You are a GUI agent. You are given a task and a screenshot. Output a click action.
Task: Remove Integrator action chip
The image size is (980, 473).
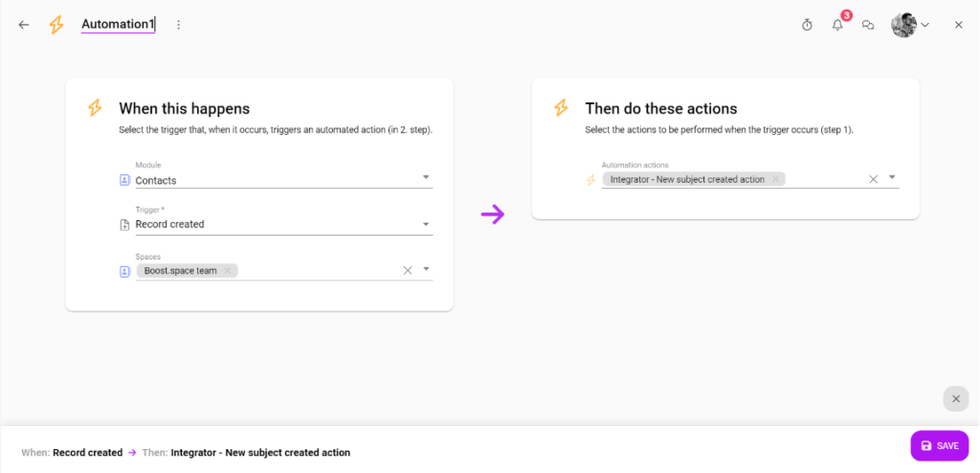tap(775, 179)
